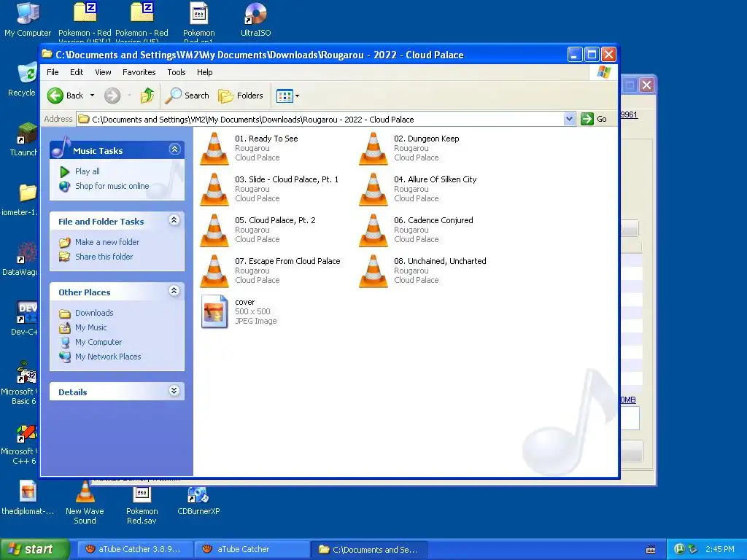
Task: Select the cover JPEG image thumbnail icon
Action: click(x=214, y=312)
